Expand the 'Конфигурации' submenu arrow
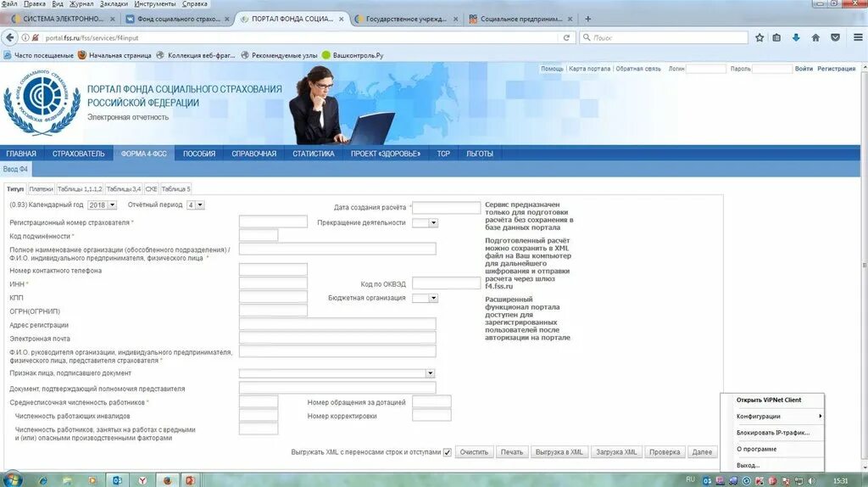The width and height of the screenshot is (868, 487). (x=820, y=416)
